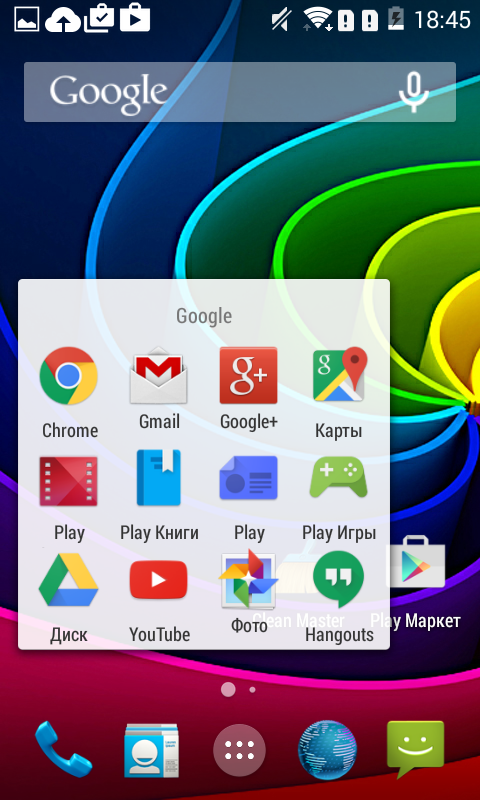Open the Phone dialer in dock

(x=63, y=749)
